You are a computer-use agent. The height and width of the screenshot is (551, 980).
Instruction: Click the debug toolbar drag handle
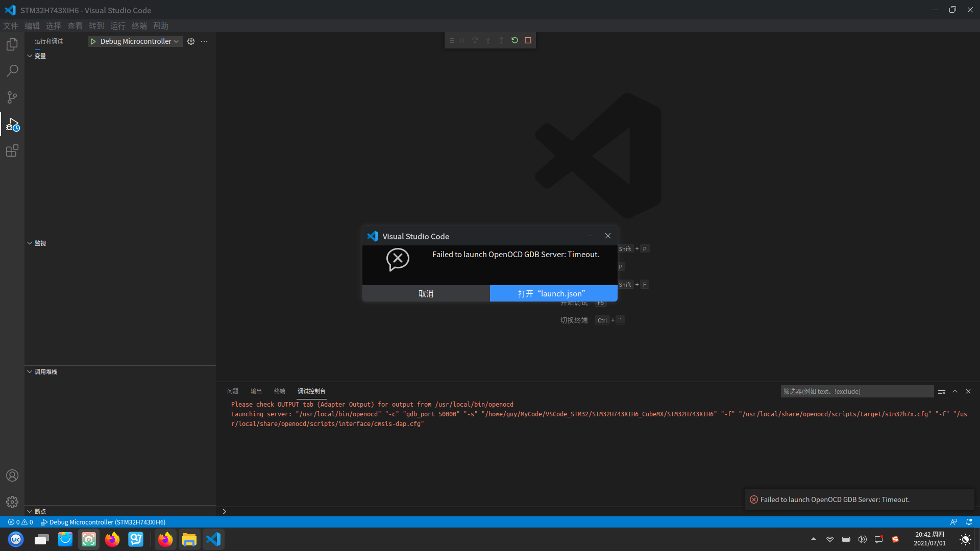(452, 40)
